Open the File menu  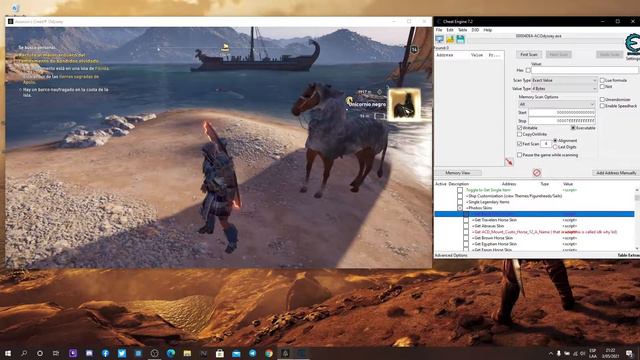click(x=439, y=30)
